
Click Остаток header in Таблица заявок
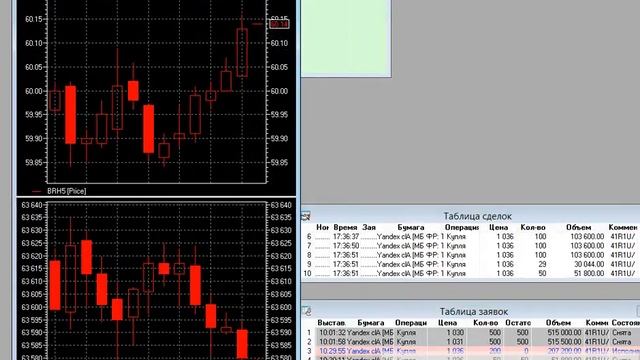(x=518, y=323)
